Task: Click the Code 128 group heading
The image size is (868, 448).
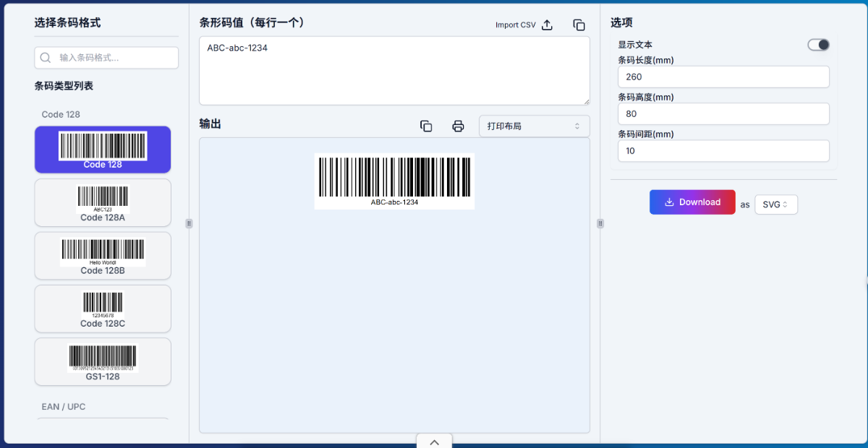Action: tap(61, 114)
